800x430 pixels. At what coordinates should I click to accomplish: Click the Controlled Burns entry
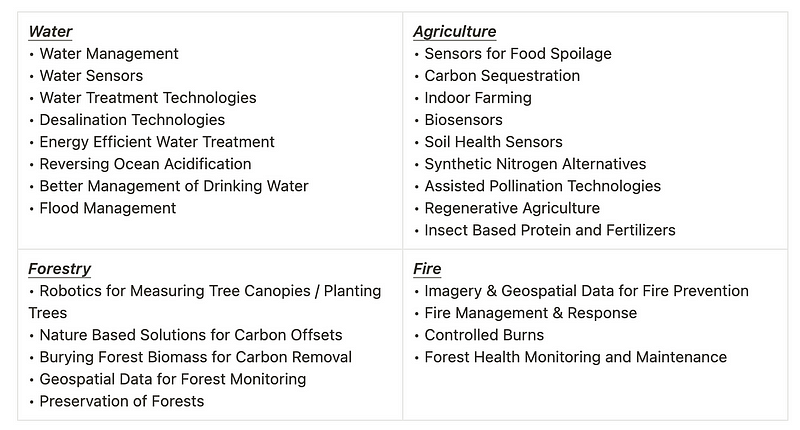pyautogui.click(x=484, y=335)
